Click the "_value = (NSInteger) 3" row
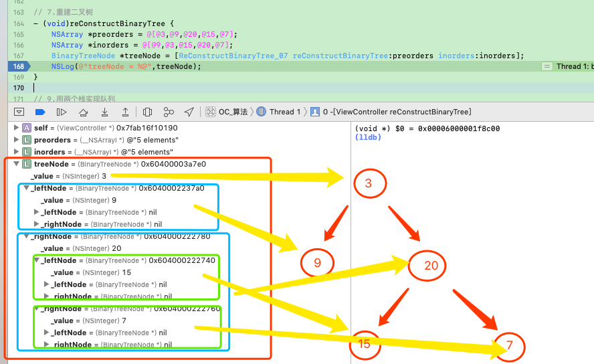The width and height of the screenshot is (594, 364). click(69, 176)
